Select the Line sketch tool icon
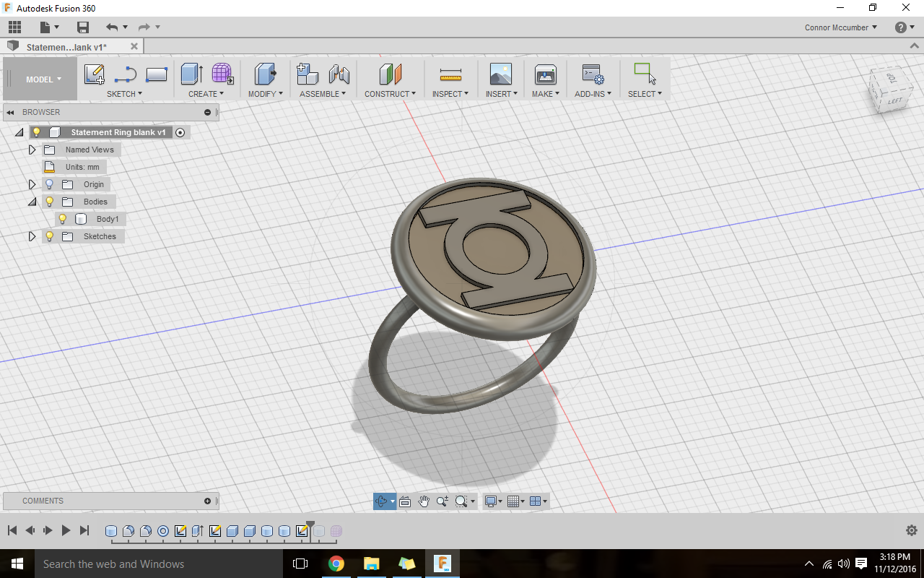The image size is (924, 578). (x=126, y=74)
